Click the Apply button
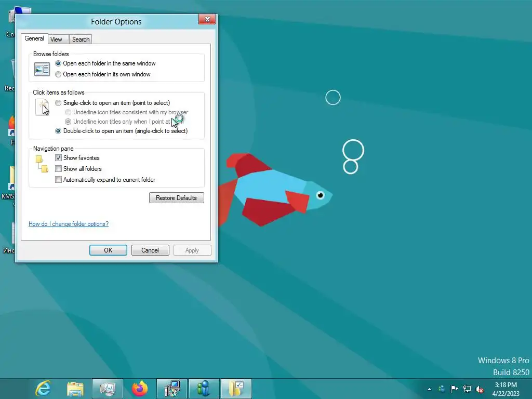 point(192,250)
